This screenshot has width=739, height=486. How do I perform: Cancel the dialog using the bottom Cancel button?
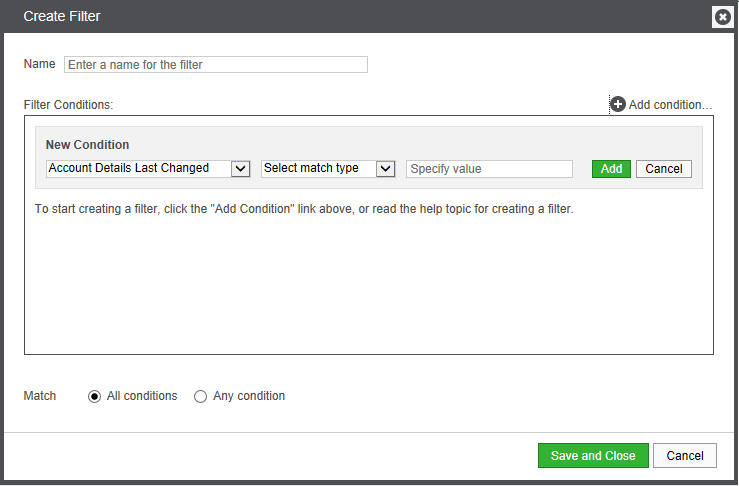pyautogui.click(x=685, y=456)
